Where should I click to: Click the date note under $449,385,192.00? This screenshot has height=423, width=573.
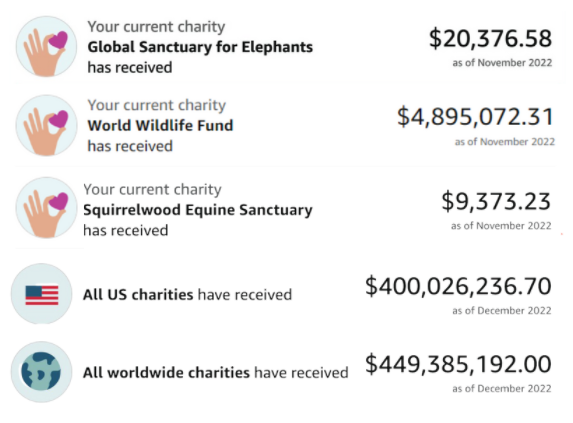(x=502, y=388)
